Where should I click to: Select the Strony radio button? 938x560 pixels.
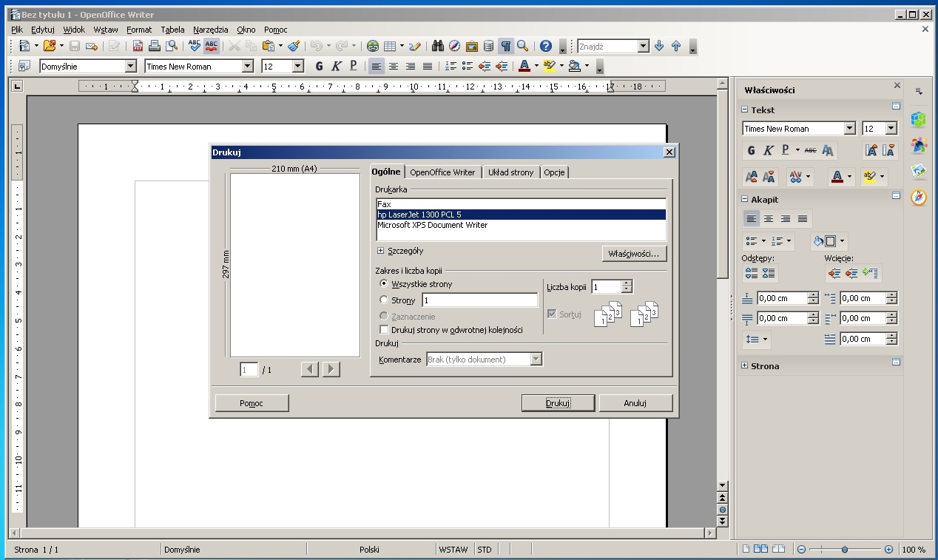[x=383, y=300]
